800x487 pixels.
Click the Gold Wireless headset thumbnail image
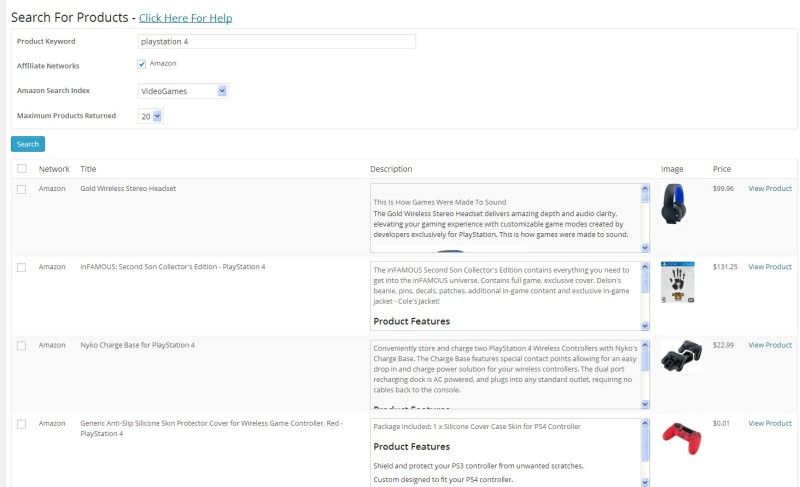[x=674, y=204]
